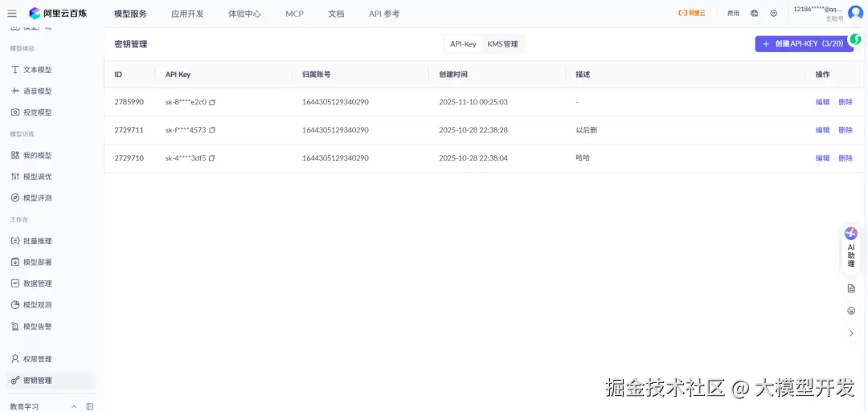Click the user avatar icon

(x=855, y=14)
